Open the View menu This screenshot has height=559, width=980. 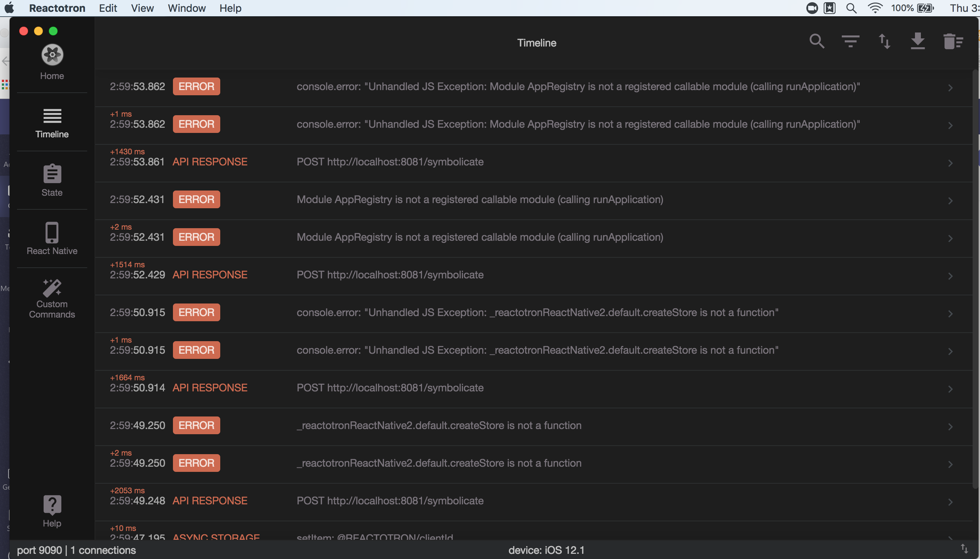tap(142, 8)
